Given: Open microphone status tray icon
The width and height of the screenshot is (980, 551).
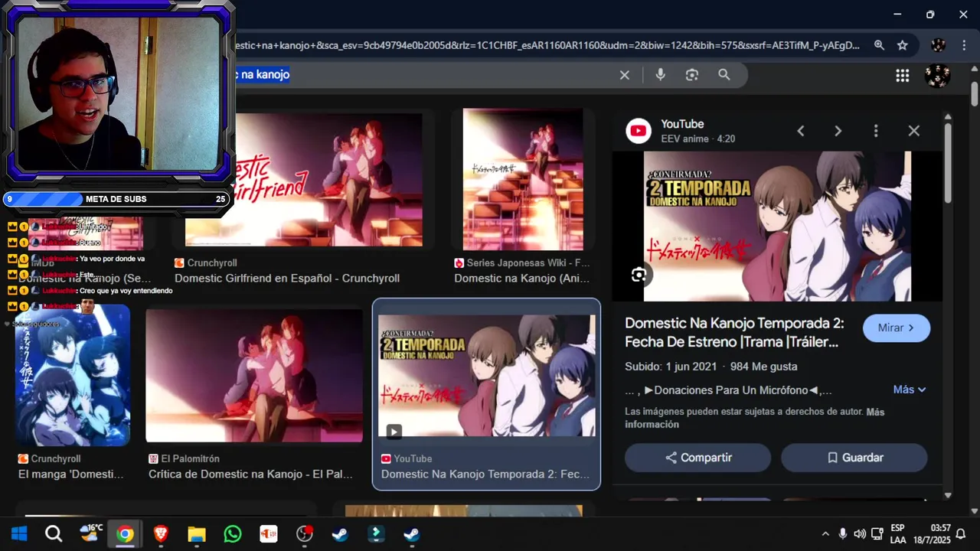Looking at the screenshot, I should (x=842, y=534).
